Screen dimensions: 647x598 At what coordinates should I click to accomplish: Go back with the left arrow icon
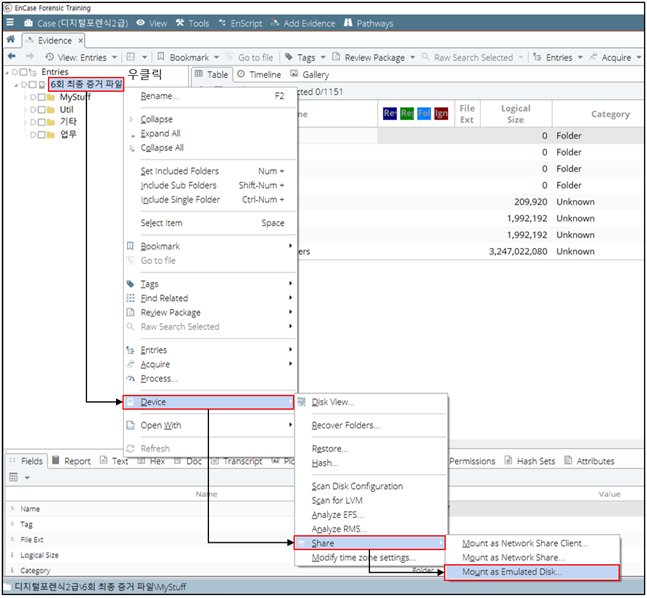pyautogui.click(x=12, y=56)
